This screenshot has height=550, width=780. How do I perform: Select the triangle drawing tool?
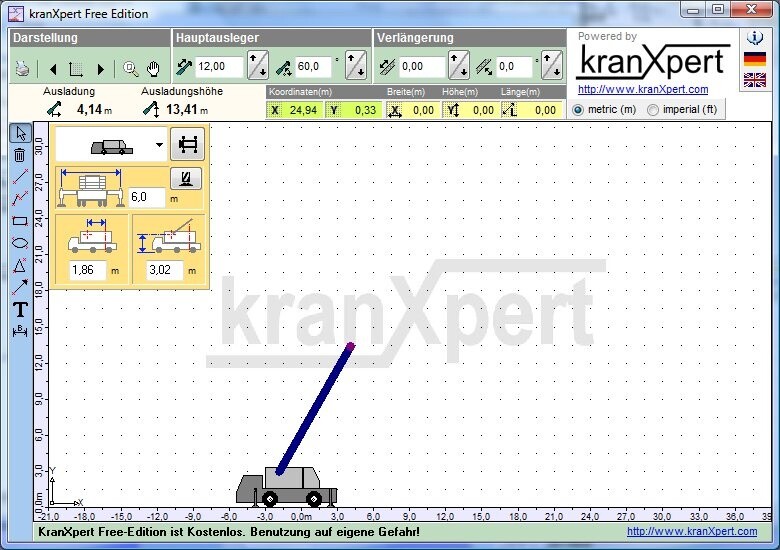click(20, 266)
